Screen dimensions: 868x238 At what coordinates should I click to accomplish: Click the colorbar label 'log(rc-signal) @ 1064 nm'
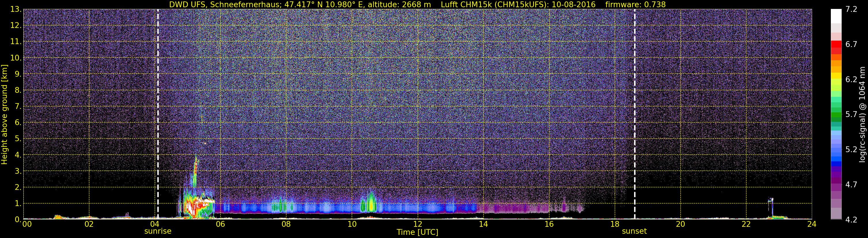pos(862,115)
